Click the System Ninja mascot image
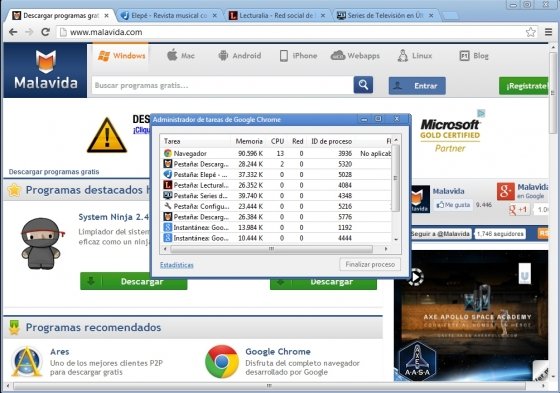The width and height of the screenshot is (560, 393). pos(42,243)
